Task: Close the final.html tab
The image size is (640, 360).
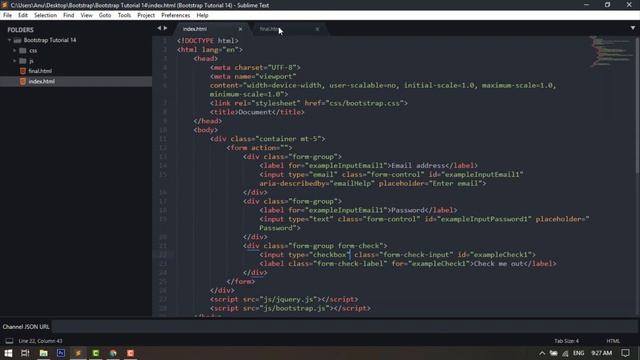Action: (317, 29)
